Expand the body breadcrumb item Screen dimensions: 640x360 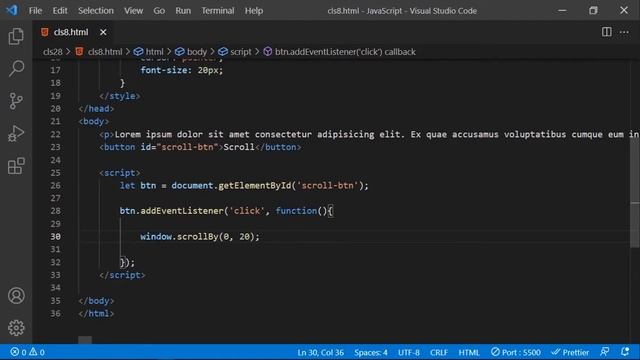pyautogui.click(x=191, y=52)
